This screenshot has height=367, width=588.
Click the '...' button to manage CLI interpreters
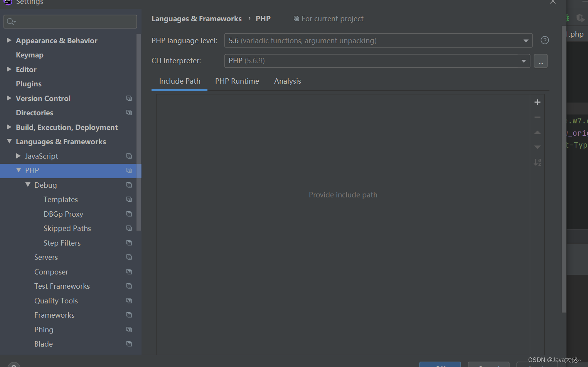tap(541, 61)
